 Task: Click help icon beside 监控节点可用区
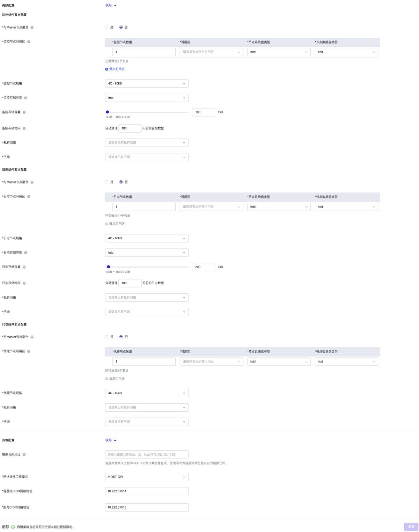[29, 42]
